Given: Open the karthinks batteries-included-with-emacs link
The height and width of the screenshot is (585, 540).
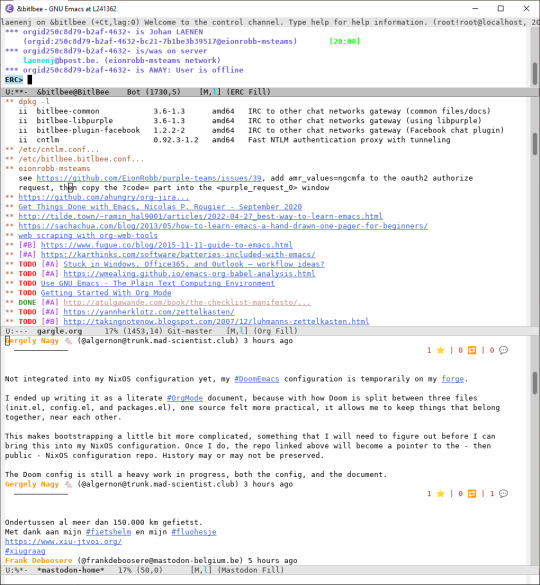Looking at the screenshot, I should click(178, 254).
